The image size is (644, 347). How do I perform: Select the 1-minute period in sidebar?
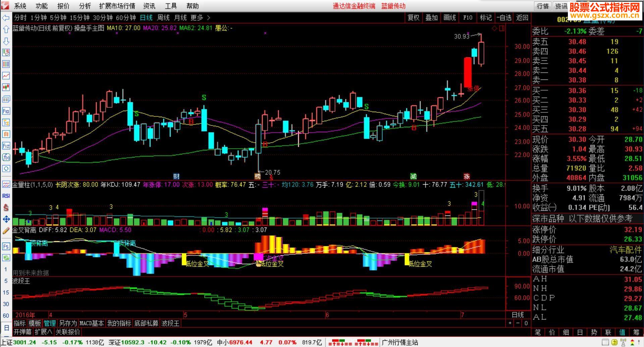(x=6, y=269)
